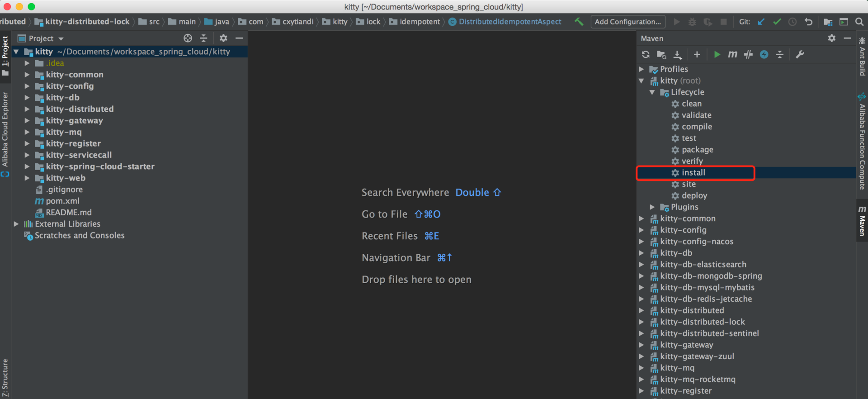Hide the Project panel with minus icon

239,38
